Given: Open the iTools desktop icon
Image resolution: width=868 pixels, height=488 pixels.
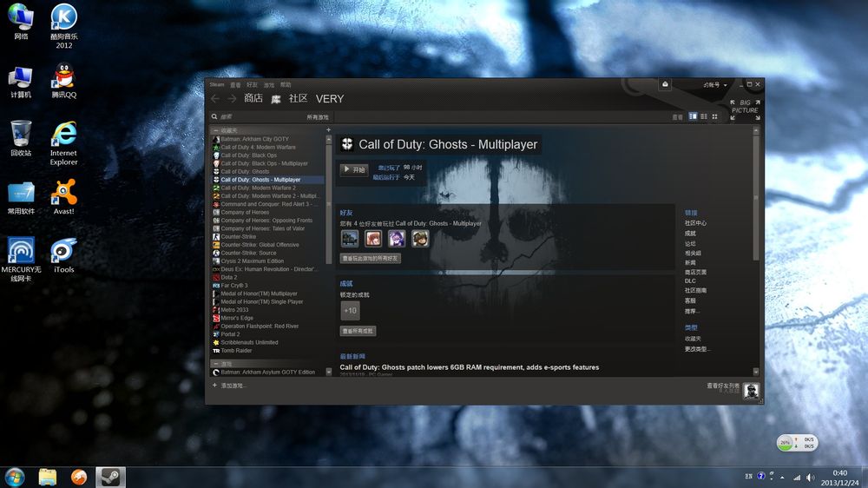Looking at the screenshot, I should [x=63, y=255].
